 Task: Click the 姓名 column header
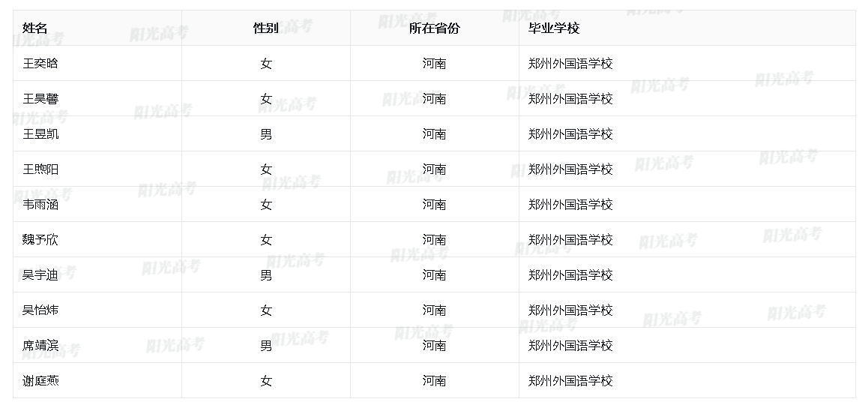35,28
